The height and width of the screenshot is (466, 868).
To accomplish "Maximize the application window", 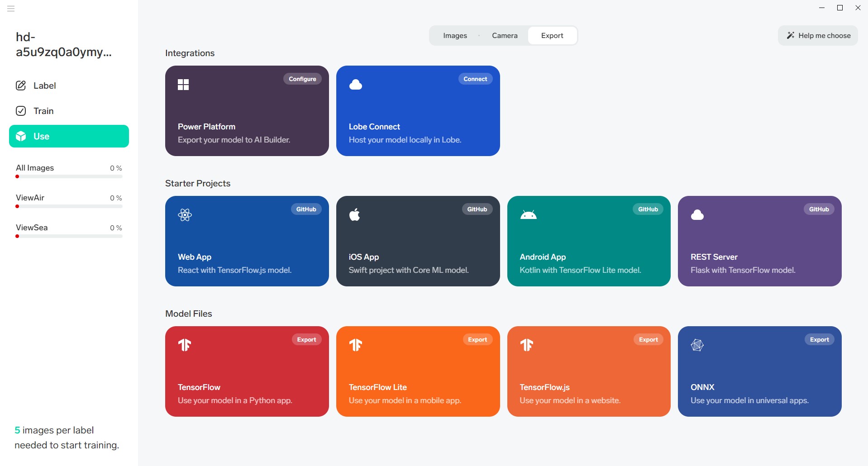I will [840, 8].
